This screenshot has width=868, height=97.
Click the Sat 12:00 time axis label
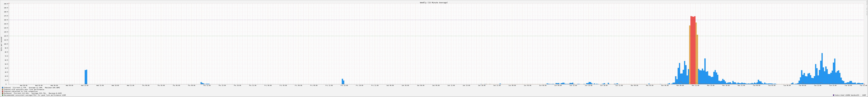(451, 85)
